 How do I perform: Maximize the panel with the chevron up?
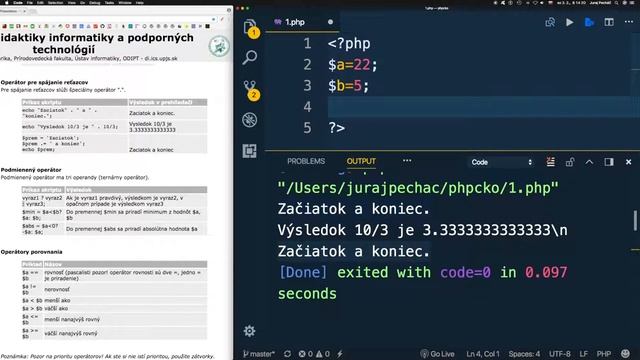click(x=589, y=162)
